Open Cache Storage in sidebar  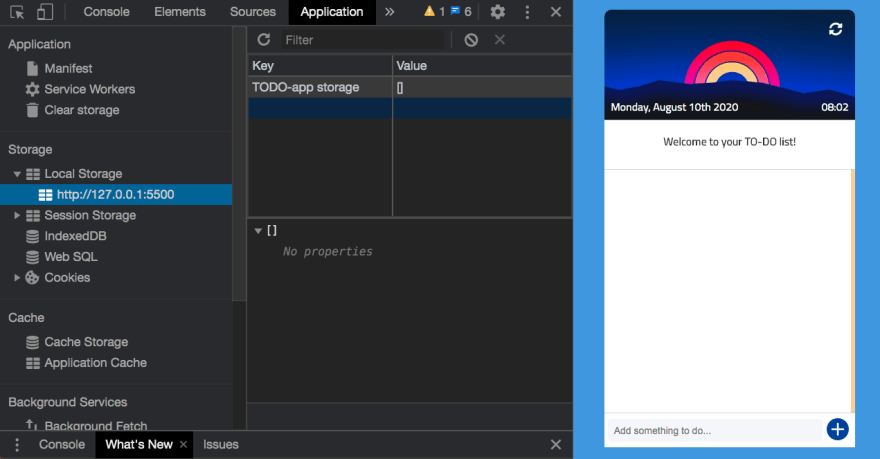[86, 342]
